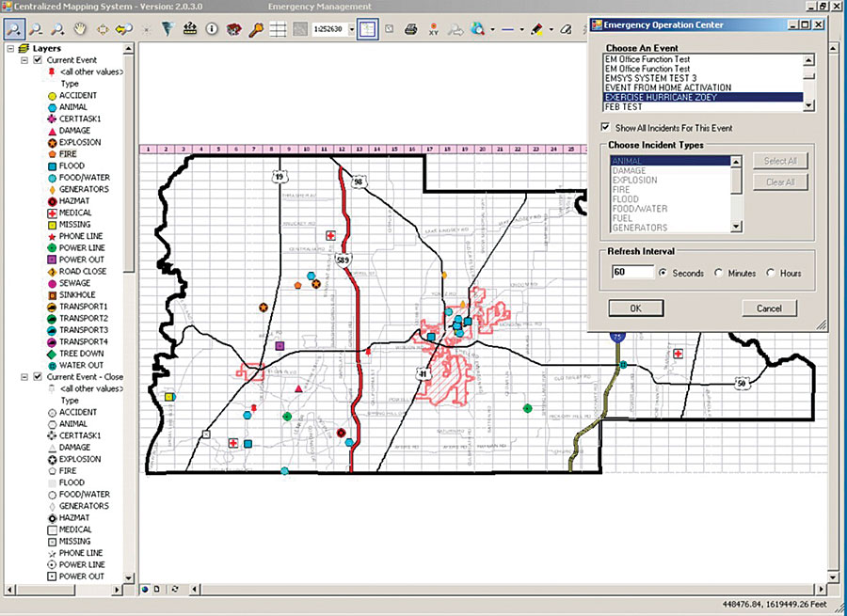The width and height of the screenshot is (847, 616).
Task: Click the refresh interval input field
Action: tap(632, 272)
